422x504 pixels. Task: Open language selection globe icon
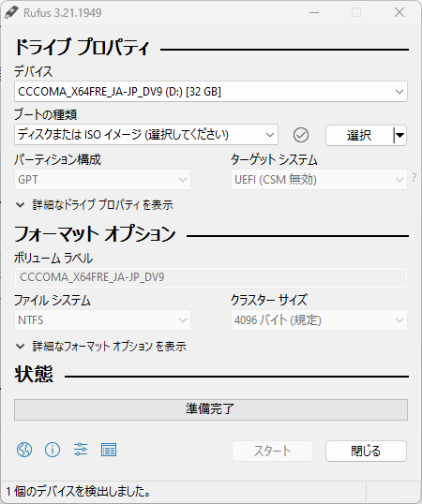tap(24, 450)
